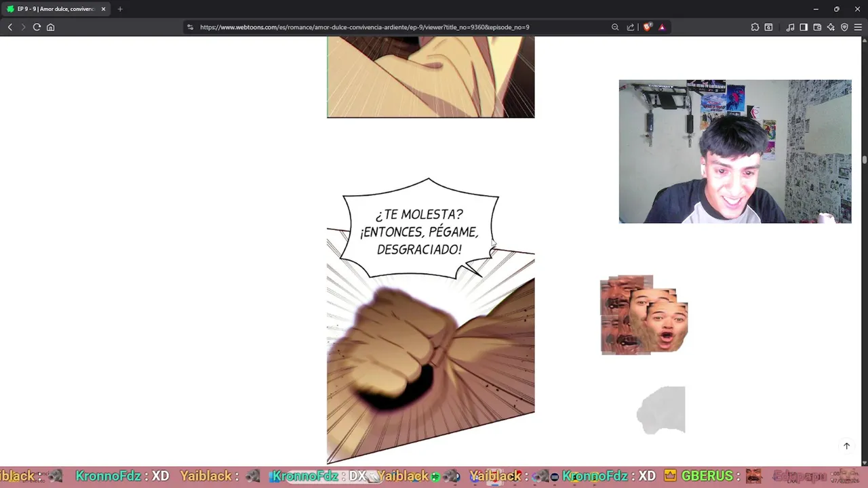This screenshot has width=868, height=488.
Task: Restore down the browser window
Action: pyautogui.click(x=836, y=9)
